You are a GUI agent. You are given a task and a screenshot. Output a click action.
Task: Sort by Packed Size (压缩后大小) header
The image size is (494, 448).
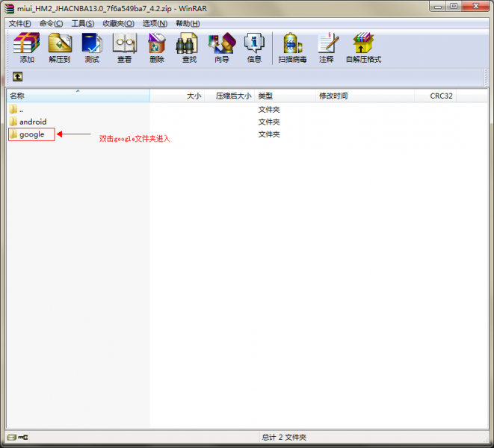tap(229, 96)
